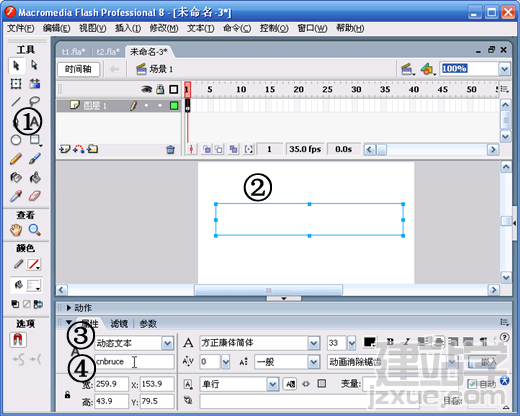Select the Pencil tool

coord(16,159)
